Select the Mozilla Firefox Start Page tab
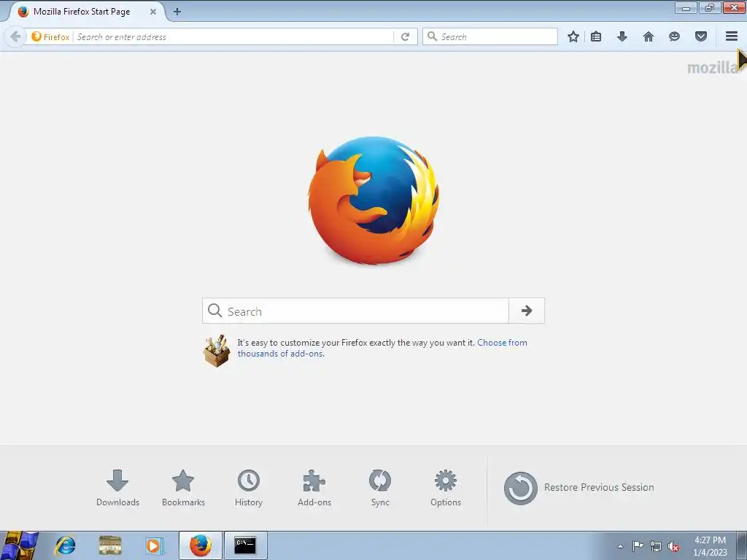The width and height of the screenshot is (747, 560). [88, 12]
